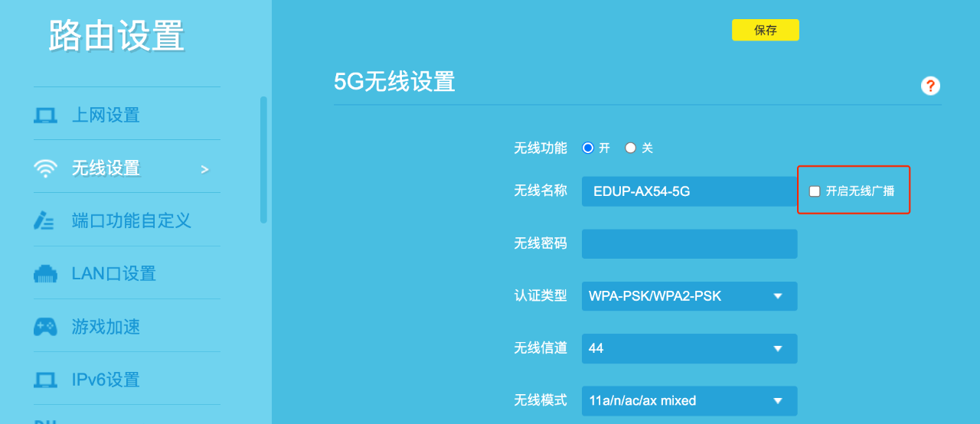Viewport: 980px width, 424px height.
Task: Open help via the red question mark icon
Action: (930, 86)
